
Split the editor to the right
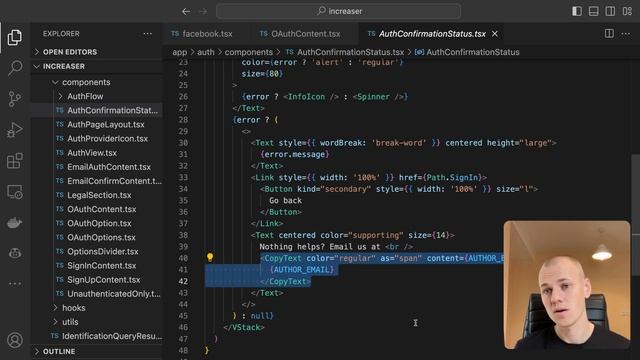click(x=609, y=33)
